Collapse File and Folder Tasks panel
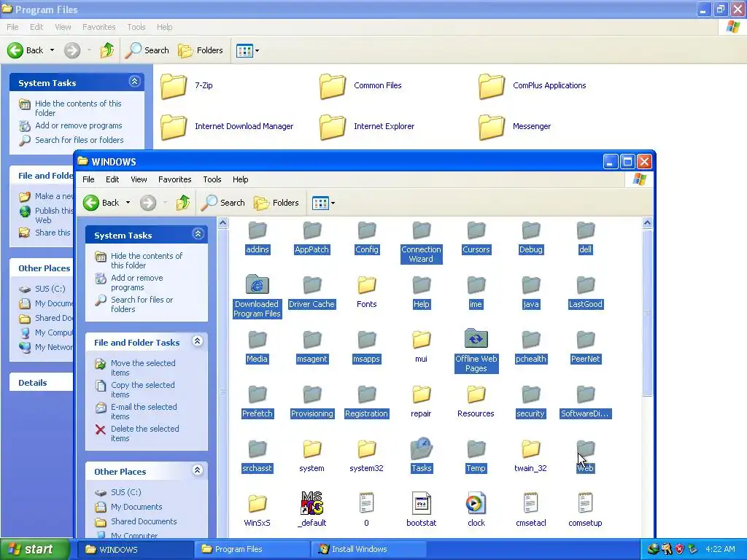This screenshot has width=747, height=560. click(197, 341)
